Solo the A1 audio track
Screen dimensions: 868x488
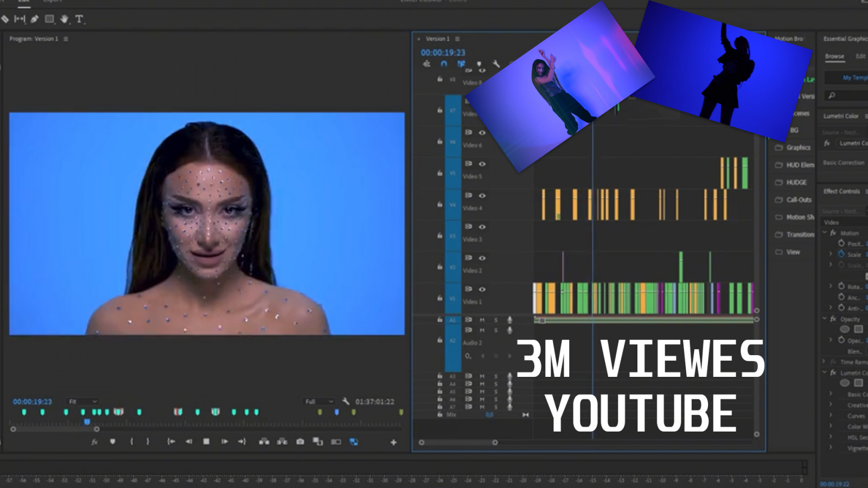[x=495, y=320]
